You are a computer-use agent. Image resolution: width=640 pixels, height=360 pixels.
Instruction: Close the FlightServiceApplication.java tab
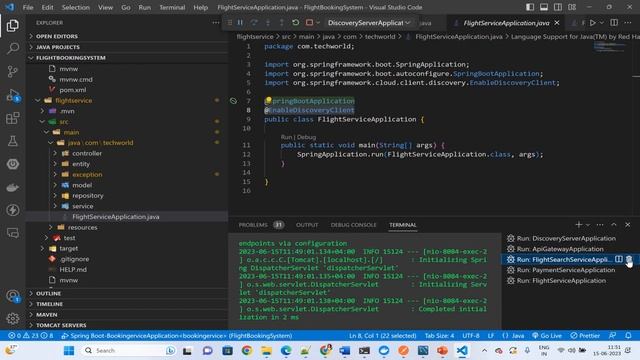point(557,23)
